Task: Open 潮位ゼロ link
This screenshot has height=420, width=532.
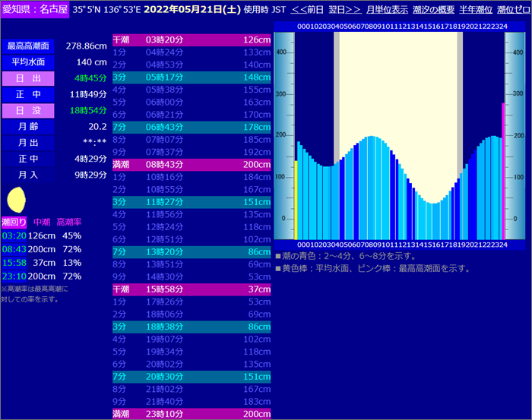Action: [513, 9]
